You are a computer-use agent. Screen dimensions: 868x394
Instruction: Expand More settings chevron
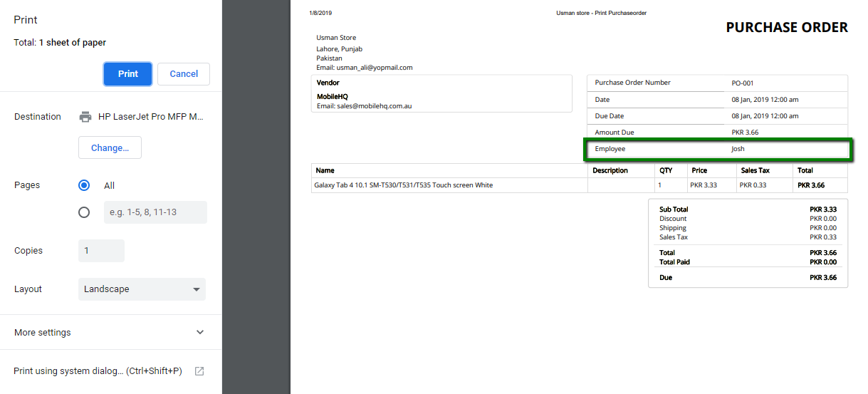click(x=200, y=332)
